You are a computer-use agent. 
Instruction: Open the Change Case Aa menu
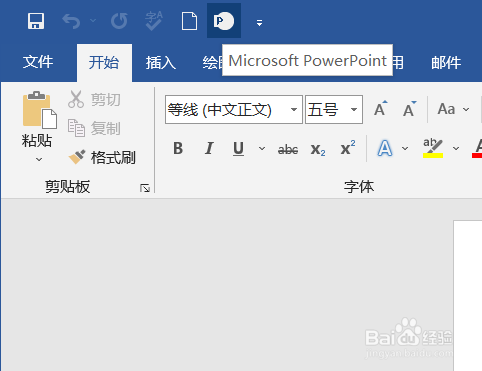click(x=453, y=109)
